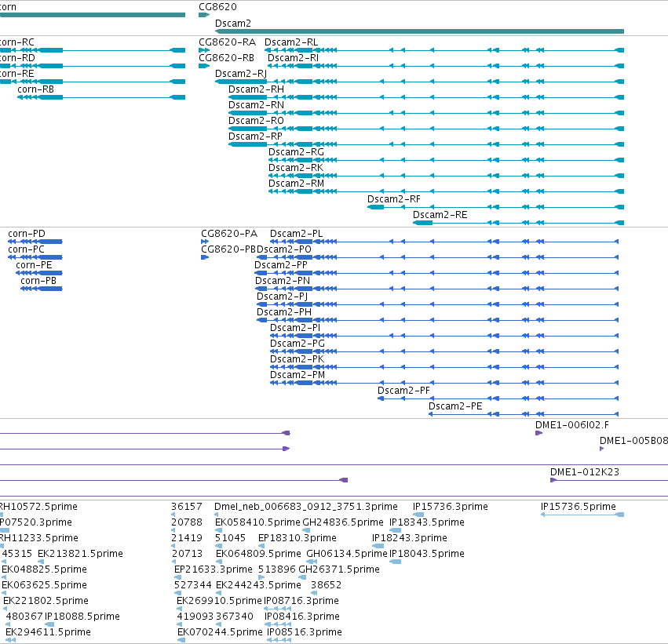Select the Dscam2 gene span bar
The width and height of the screenshot is (668, 644).
(420, 31)
